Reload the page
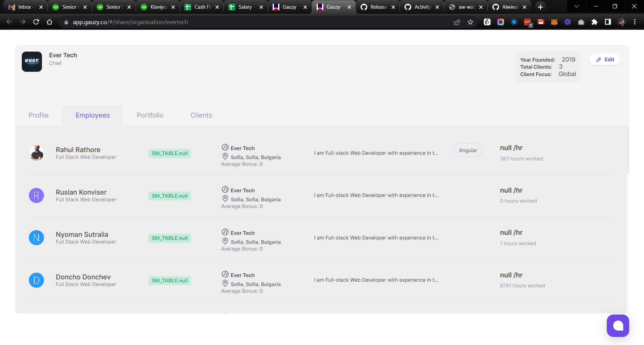The image size is (644, 345). tap(36, 22)
